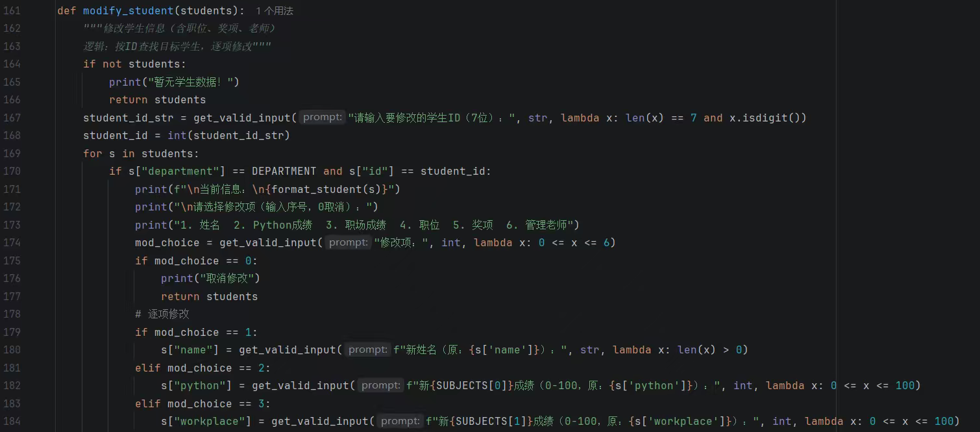
Task: Click "if not students:" statement
Action: click(x=134, y=64)
